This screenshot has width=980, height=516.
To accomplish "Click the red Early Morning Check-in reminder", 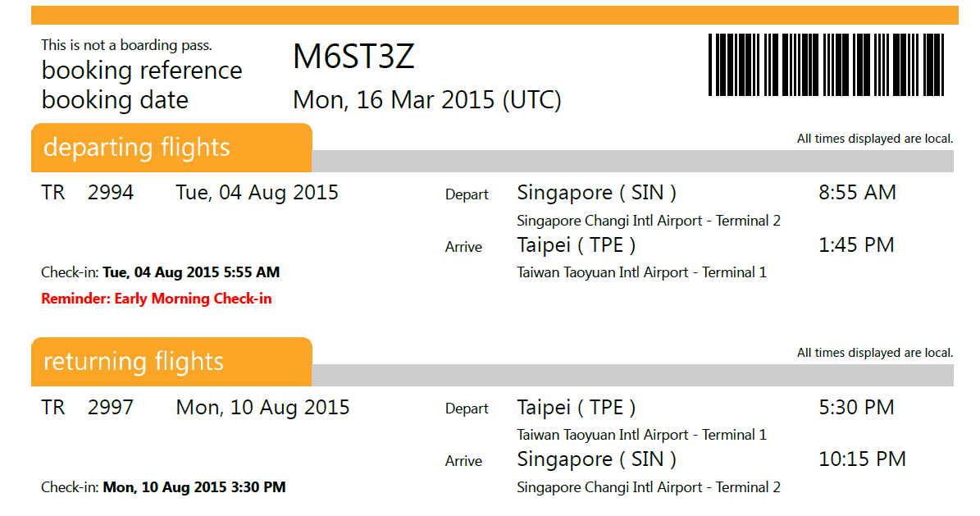I will click(x=157, y=299).
